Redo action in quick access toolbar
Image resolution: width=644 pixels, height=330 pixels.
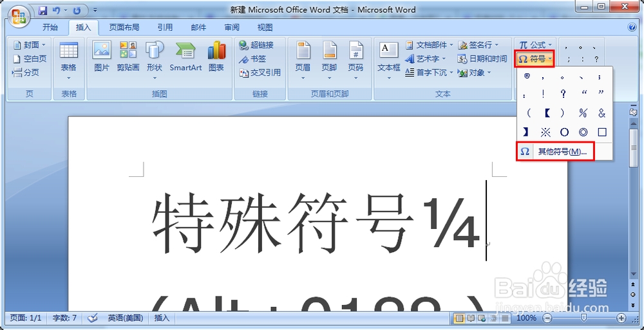point(78,10)
